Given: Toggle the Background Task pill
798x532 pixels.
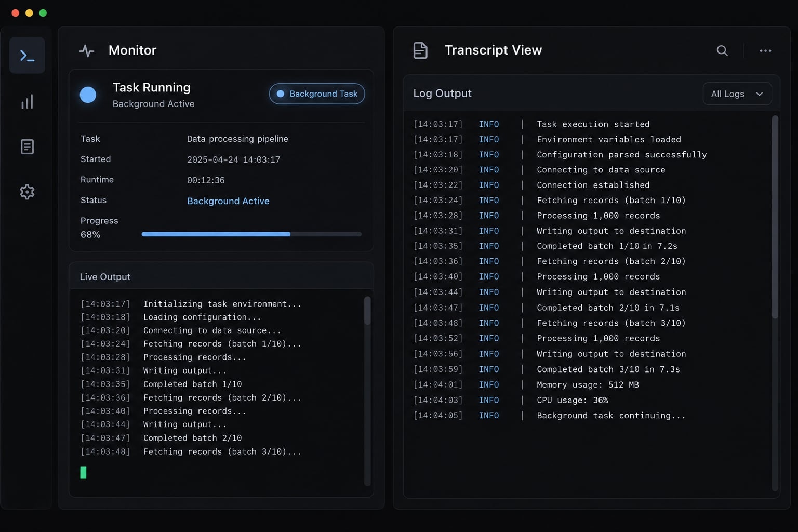Looking at the screenshot, I should pos(317,94).
